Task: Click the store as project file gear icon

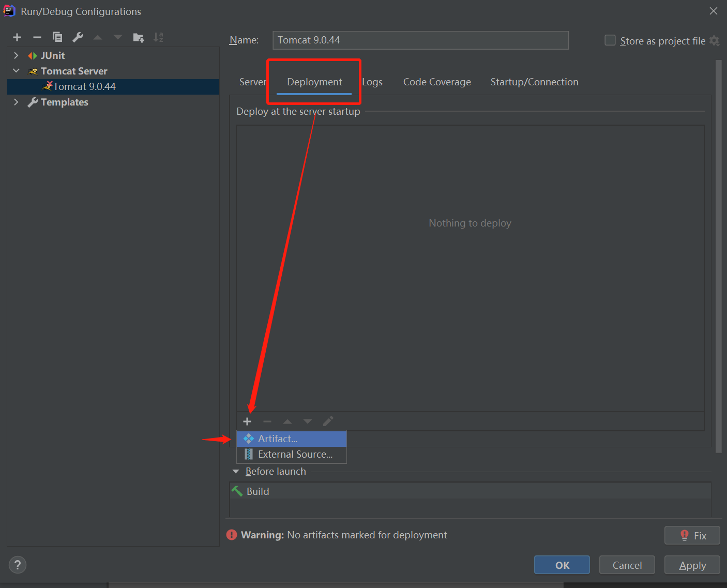Action: pos(715,41)
